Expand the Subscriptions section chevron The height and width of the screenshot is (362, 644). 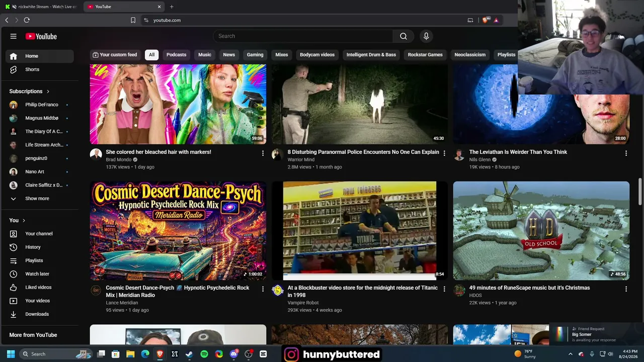pyautogui.click(x=48, y=92)
